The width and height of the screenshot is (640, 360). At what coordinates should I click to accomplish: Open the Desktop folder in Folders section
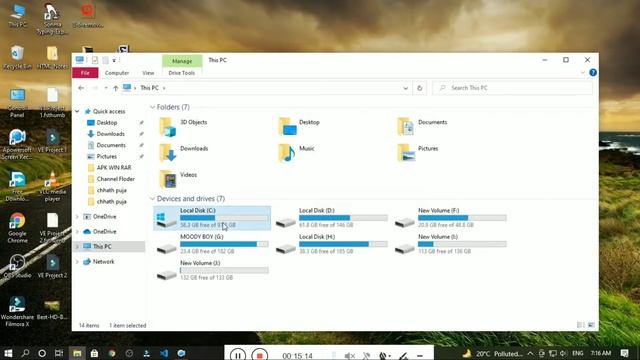pos(299,127)
